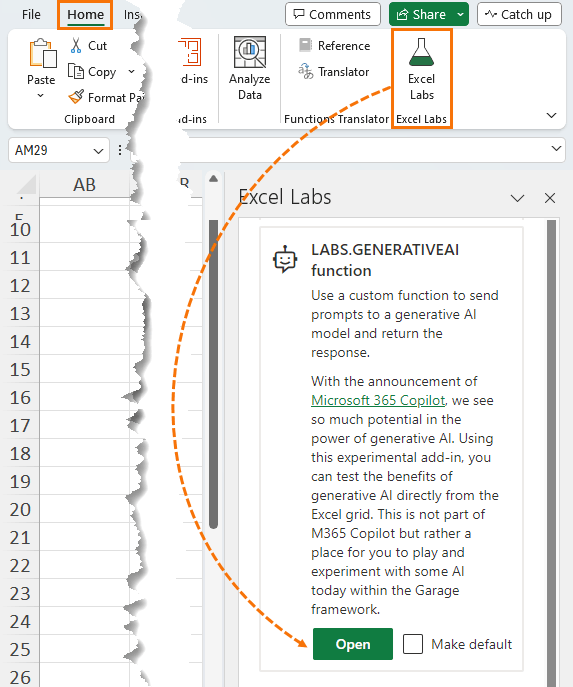The width and height of the screenshot is (573, 687).
Task: Select column AB header
Action: pyautogui.click(x=85, y=184)
